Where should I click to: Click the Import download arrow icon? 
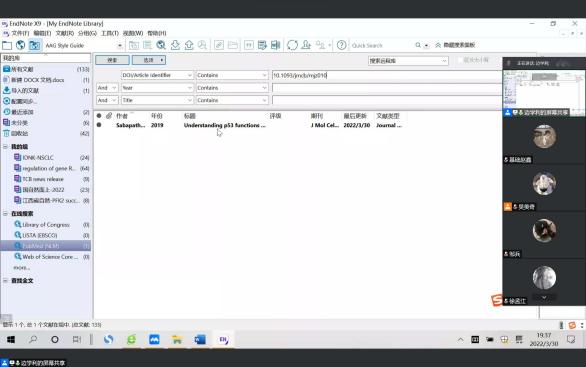click(175, 45)
